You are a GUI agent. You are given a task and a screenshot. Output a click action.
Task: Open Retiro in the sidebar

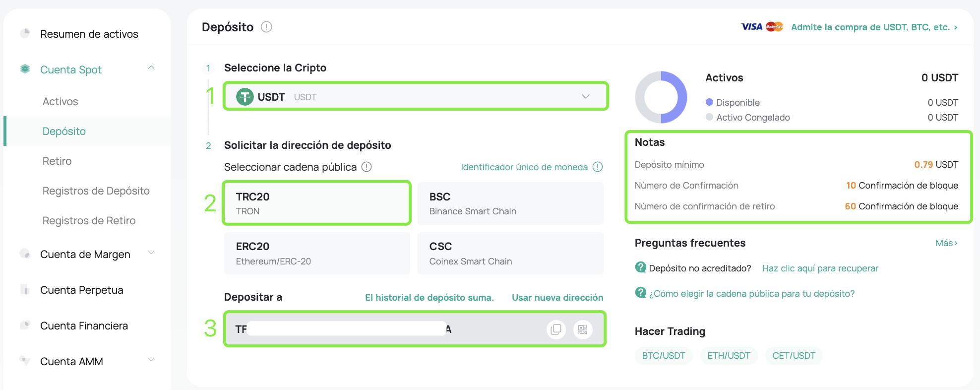[57, 161]
